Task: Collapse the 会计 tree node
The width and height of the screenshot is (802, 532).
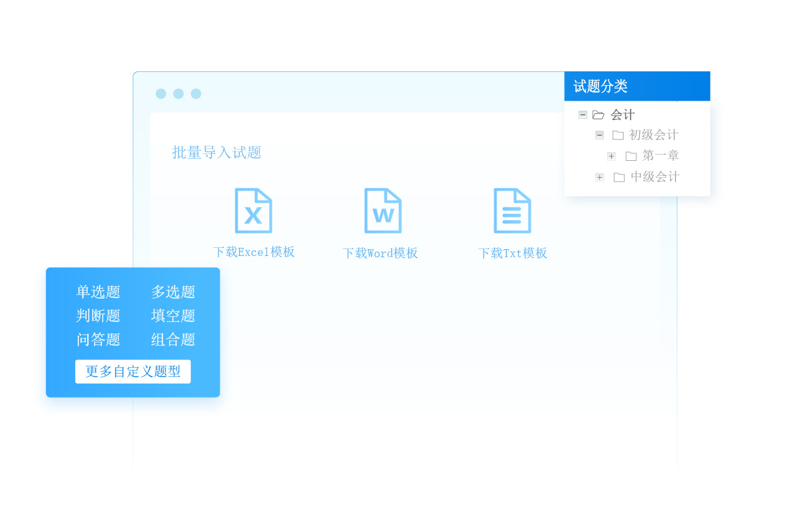Action: coord(583,115)
